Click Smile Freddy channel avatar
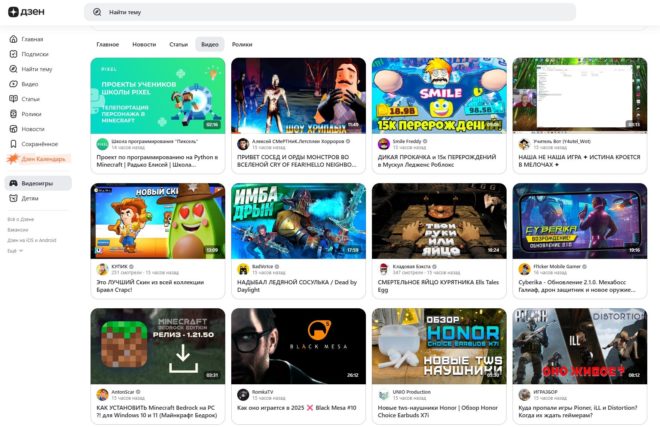 coord(383,144)
